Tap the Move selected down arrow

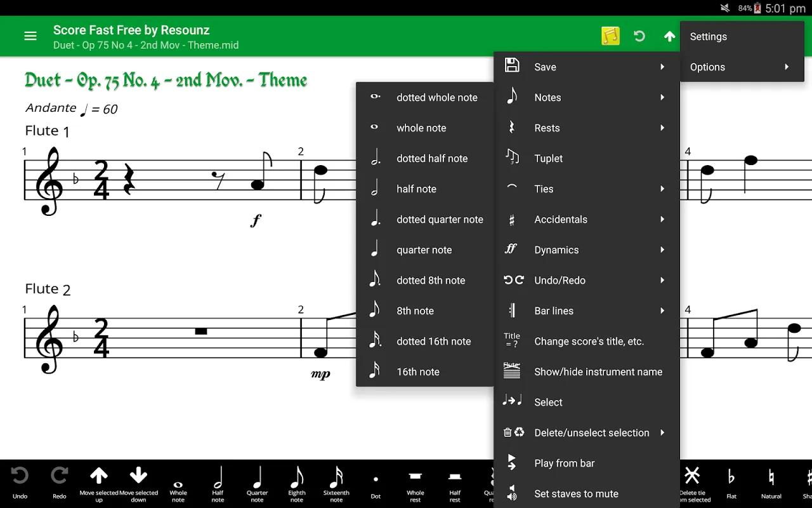click(x=138, y=484)
